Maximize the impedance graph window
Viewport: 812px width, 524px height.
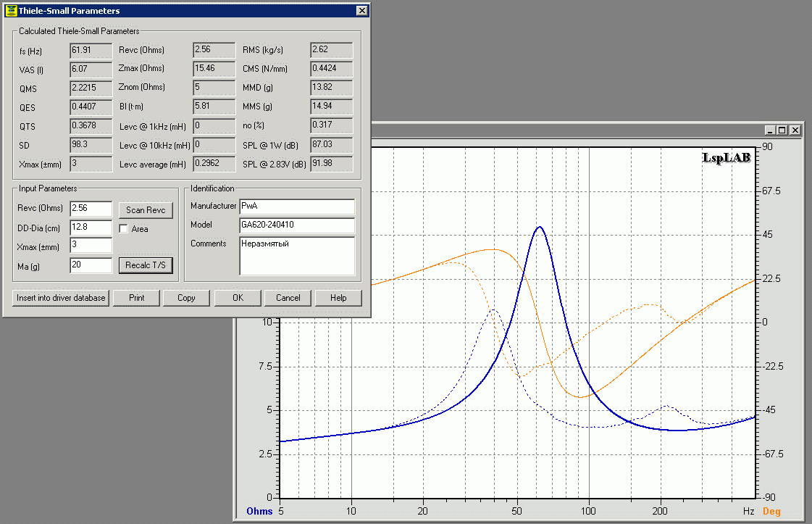[782, 130]
